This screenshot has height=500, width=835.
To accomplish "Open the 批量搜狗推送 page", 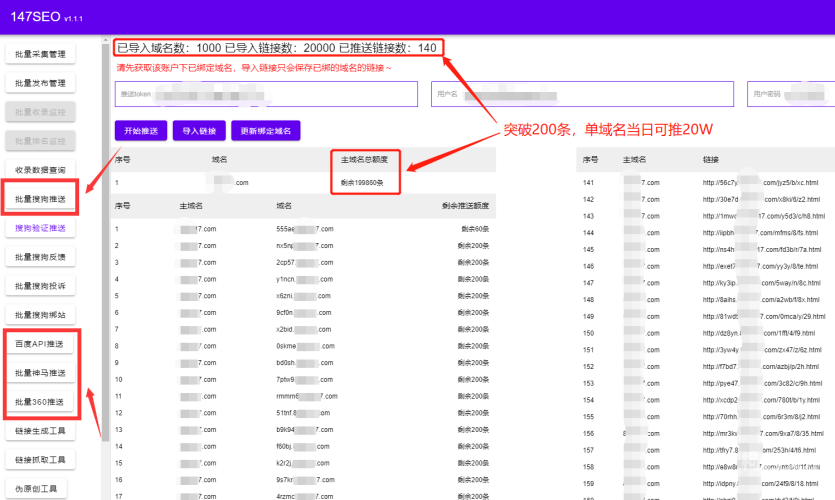I will (x=40, y=199).
